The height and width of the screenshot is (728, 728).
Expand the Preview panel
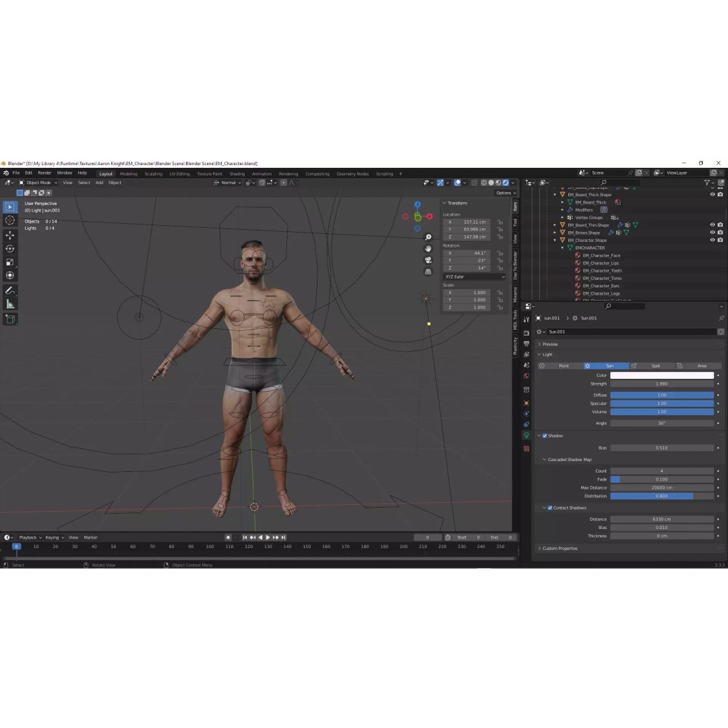tap(550, 344)
